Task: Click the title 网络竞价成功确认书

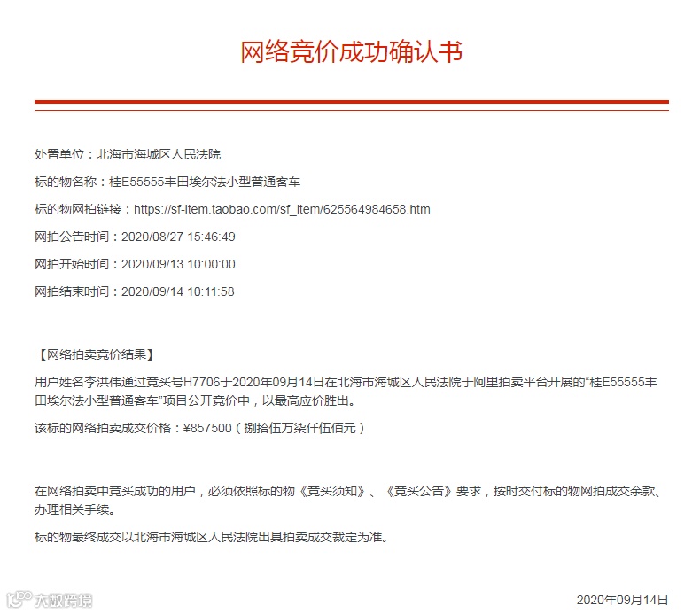Action: 352,51
